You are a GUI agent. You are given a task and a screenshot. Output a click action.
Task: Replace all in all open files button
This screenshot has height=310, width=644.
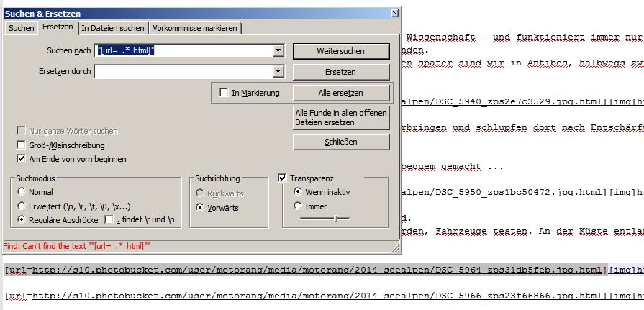[x=341, y=118]
